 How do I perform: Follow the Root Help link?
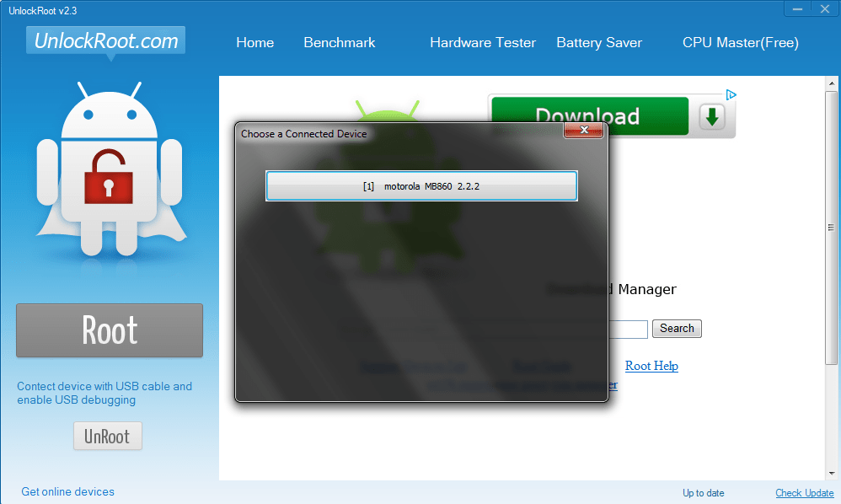click(651, 366)
